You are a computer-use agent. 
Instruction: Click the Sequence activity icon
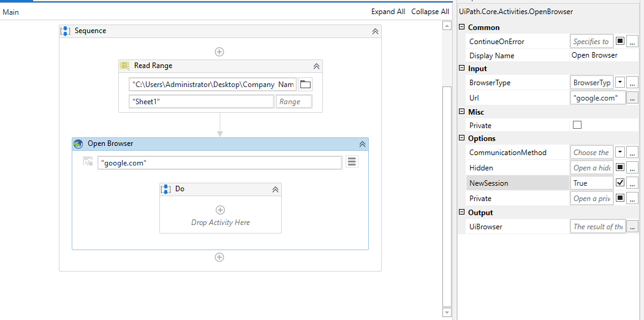tap(65, 31)
